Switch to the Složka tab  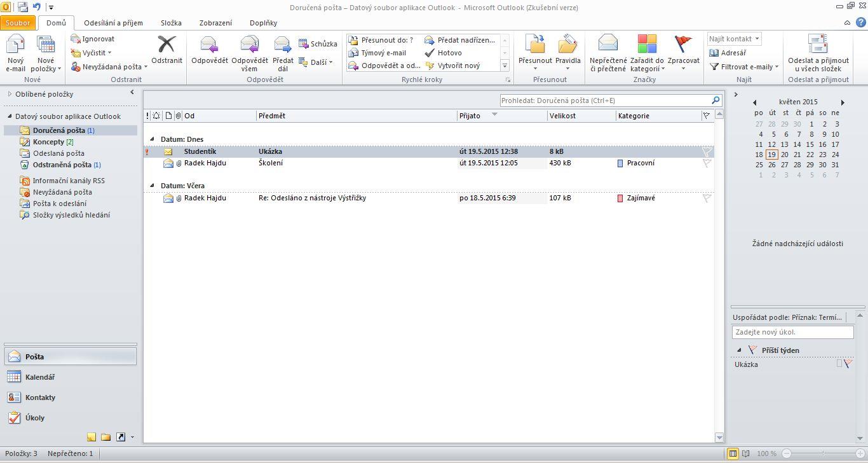(171, 23)
